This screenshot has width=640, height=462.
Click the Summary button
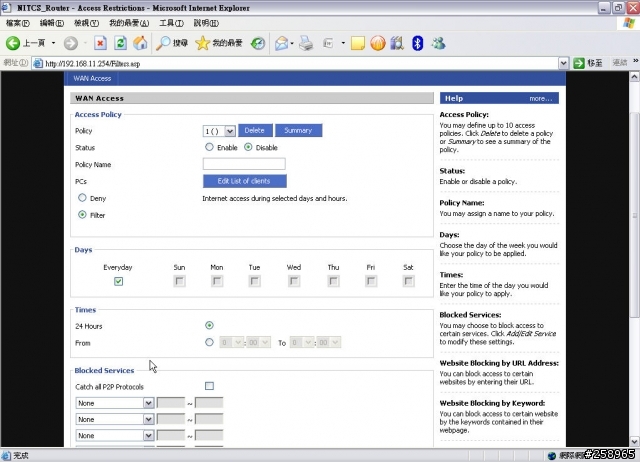pyautogui.click(x=298, y=131)
